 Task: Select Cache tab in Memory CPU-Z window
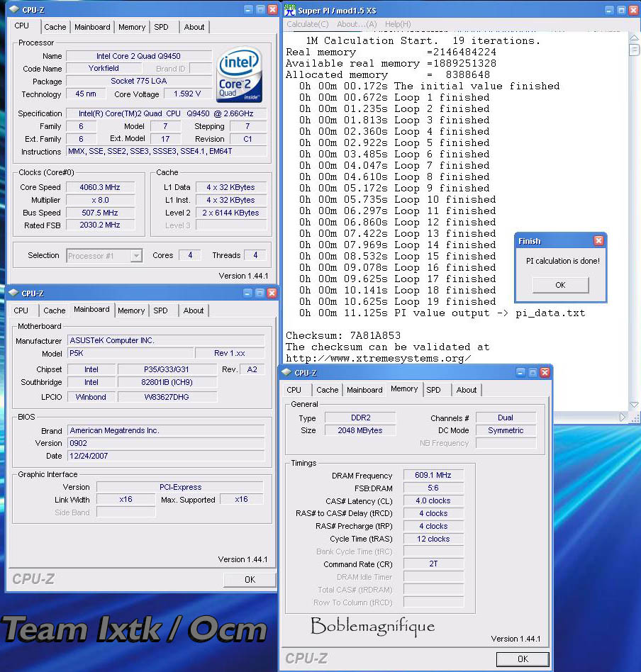pos(327,390)
